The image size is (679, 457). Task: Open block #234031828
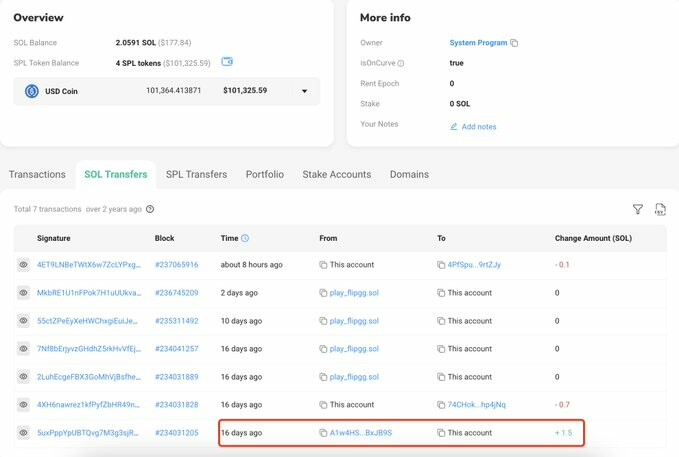click(177, 405)
